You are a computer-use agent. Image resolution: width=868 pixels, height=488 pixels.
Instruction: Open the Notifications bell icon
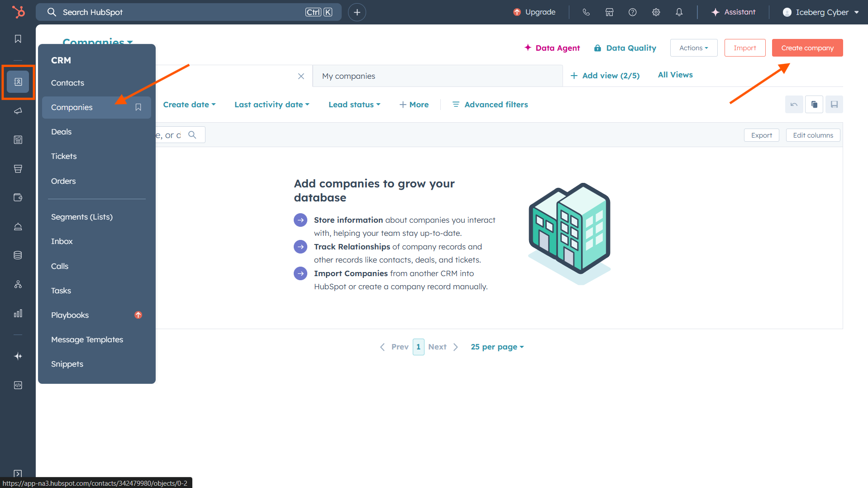pos(679,12)
